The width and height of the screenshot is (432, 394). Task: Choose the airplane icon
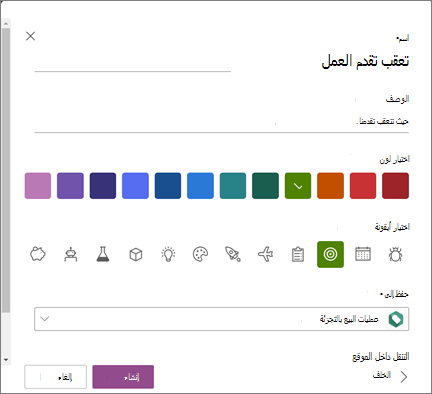(265, 254)
